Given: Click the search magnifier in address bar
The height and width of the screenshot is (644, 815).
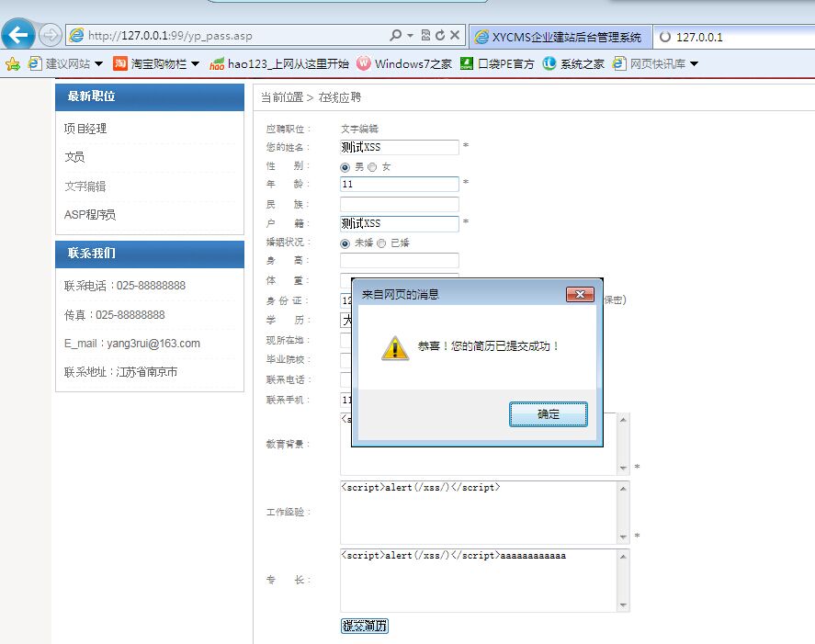Looking at the screenshot, I should (395, 35).
